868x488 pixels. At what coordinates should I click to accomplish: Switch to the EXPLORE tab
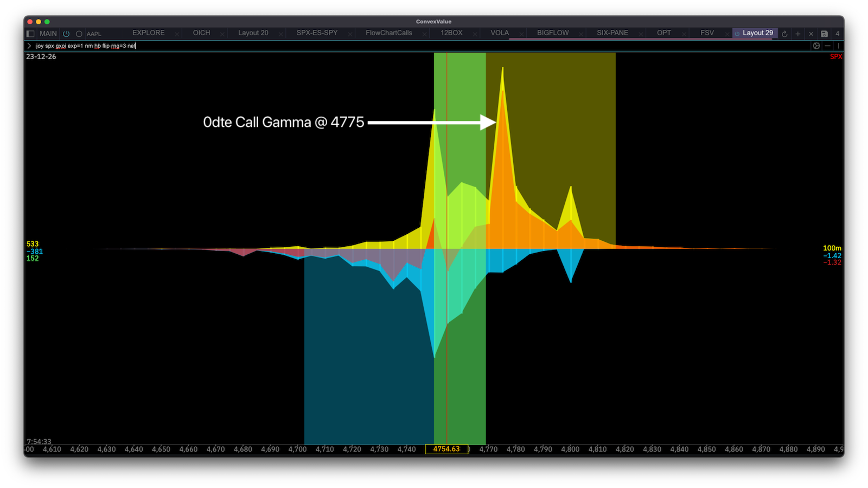[x=148, y=33]
